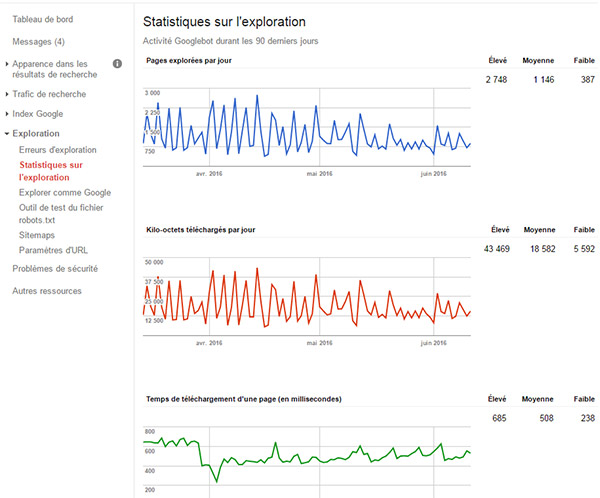Open Autres ressources

point(47,291)
